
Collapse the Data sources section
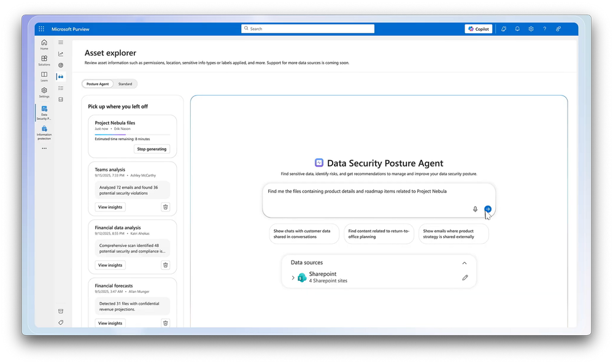tap(465, 263)
